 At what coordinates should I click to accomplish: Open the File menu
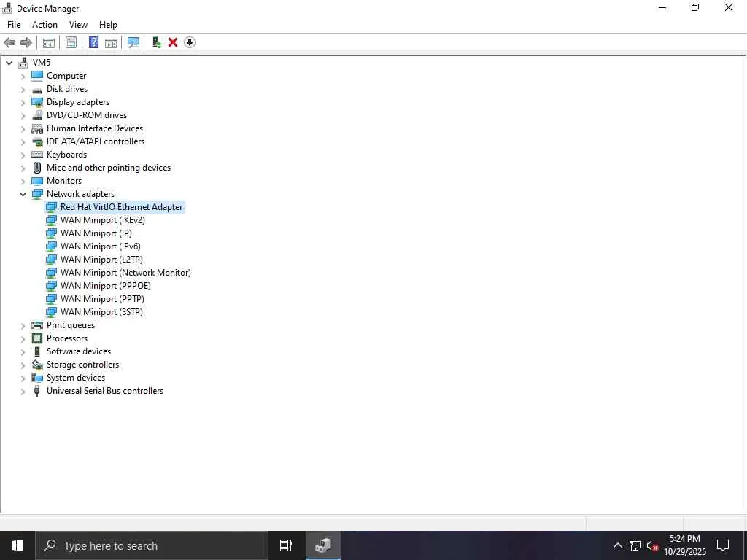[14, 25]
